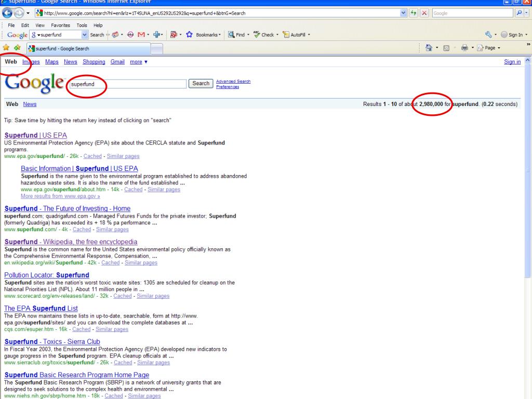Open the File menu
The width and height of the screenshot is (532, 399).
[11, 25]
